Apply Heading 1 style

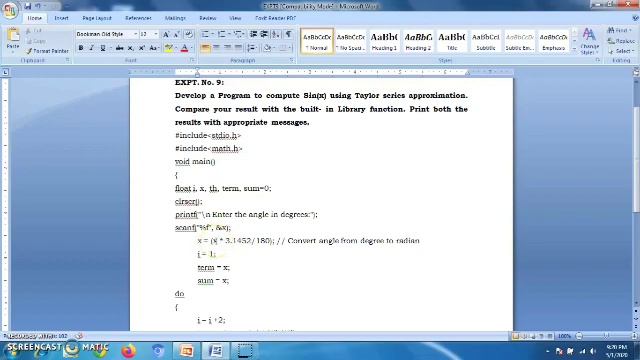click(384, 41)
